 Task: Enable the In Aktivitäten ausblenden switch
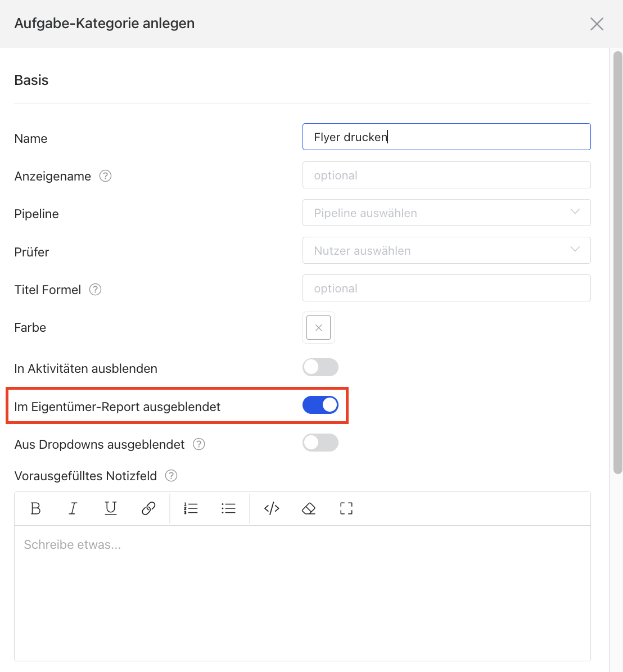320,367
